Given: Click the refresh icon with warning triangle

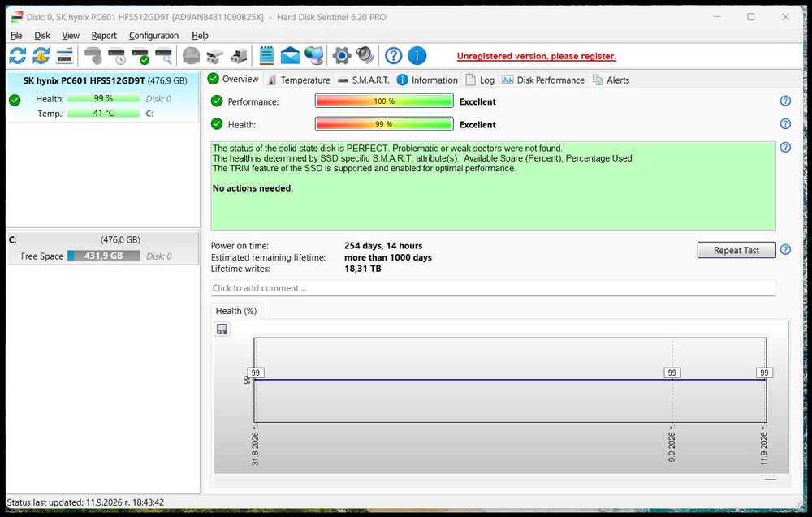Looking at the screenshot, I should coord(41,55).
